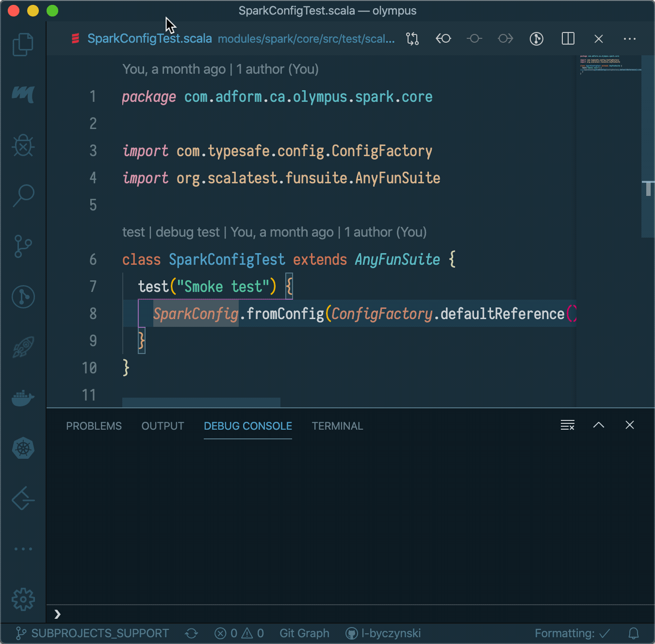Click the modules/spark/core breadcrumb path
The width and height of the screenshot is (655, 644).
point(306,39)
